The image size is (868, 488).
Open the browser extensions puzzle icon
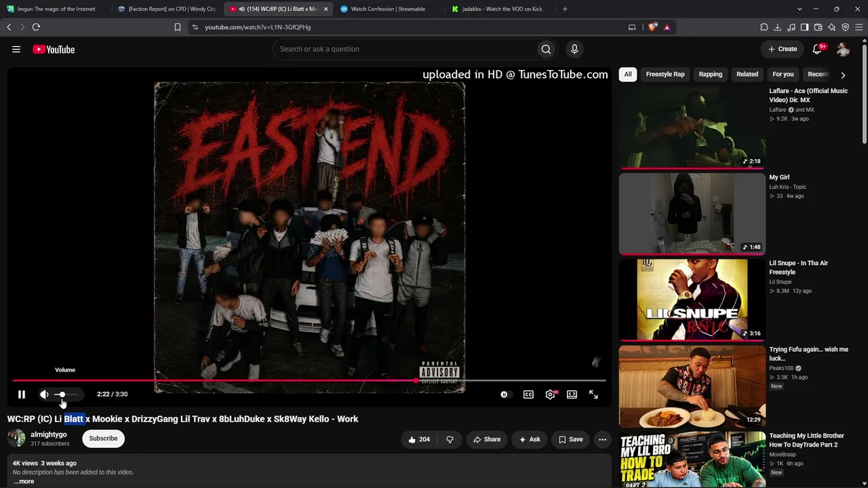[x=764, y=27]
